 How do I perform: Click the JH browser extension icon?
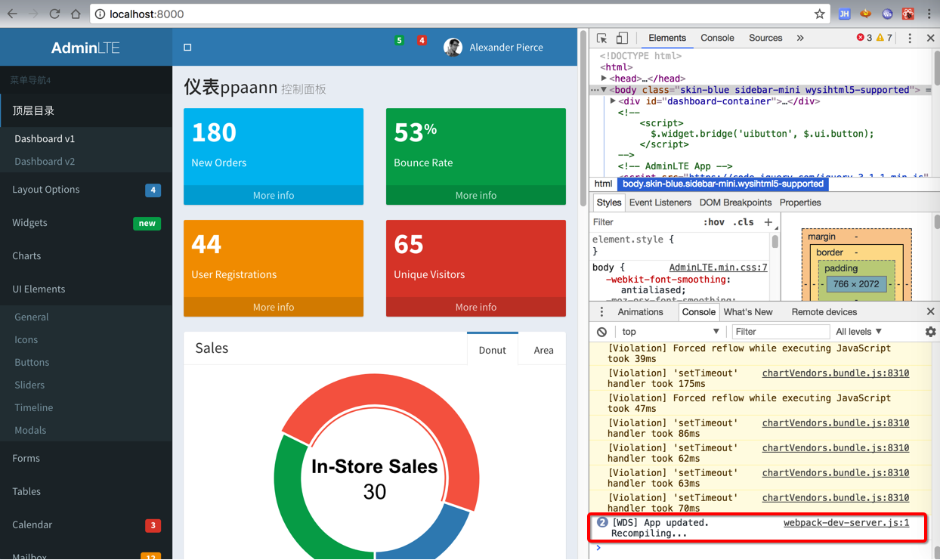tap(844, 14)
